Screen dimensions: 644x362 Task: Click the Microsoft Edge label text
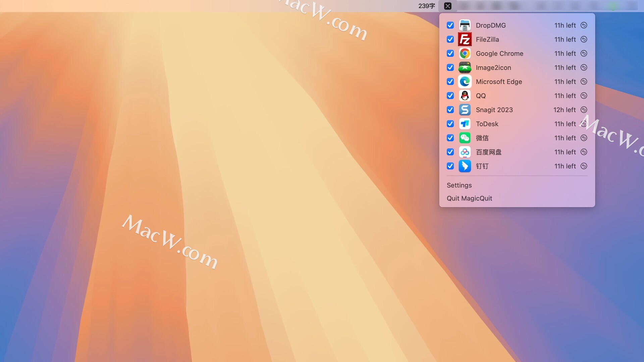pos(499,82)
